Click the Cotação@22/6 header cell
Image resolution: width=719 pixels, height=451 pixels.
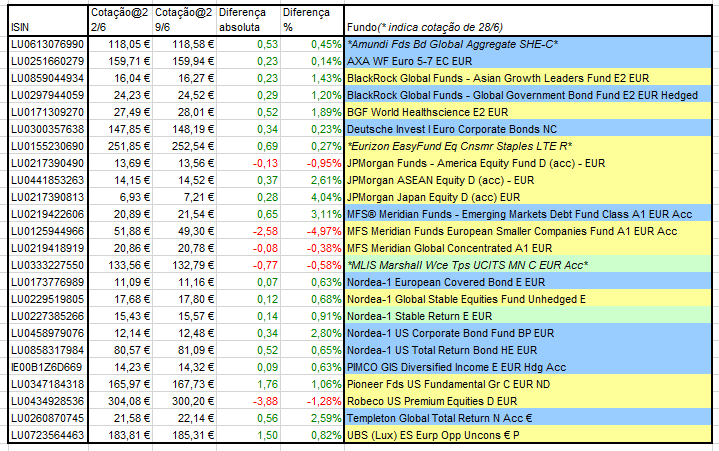120,21
